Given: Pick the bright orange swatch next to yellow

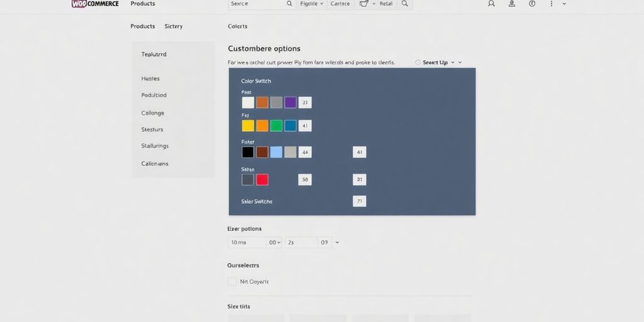Looking at the screenshot, I should pos(262,126).
